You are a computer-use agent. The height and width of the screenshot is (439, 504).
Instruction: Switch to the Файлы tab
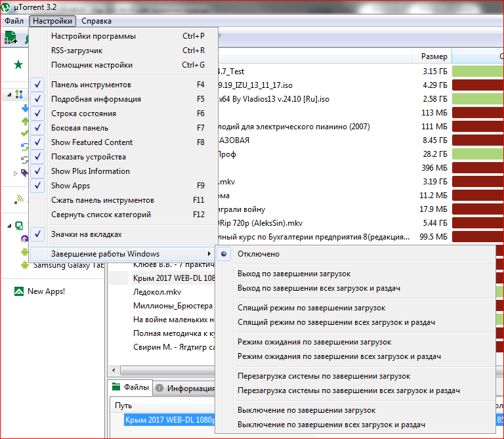click(130, 387)
